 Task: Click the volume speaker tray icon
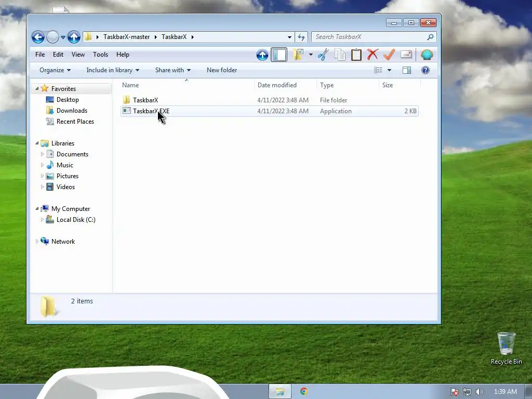pos(480,392)
